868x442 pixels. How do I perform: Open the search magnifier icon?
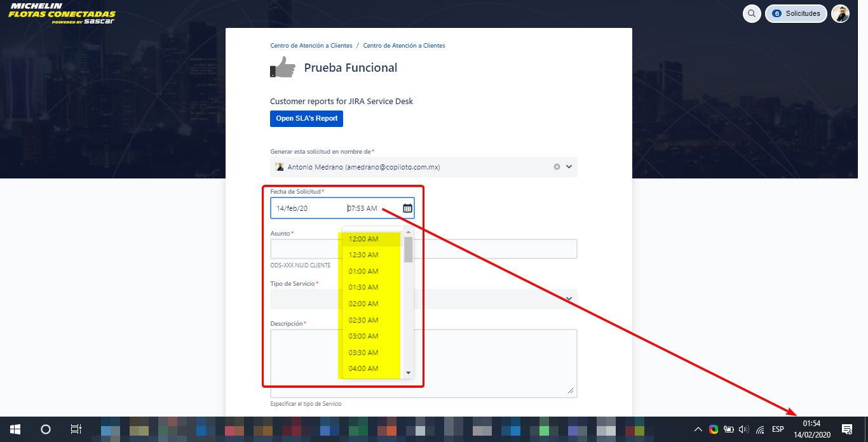click(752, 13)
